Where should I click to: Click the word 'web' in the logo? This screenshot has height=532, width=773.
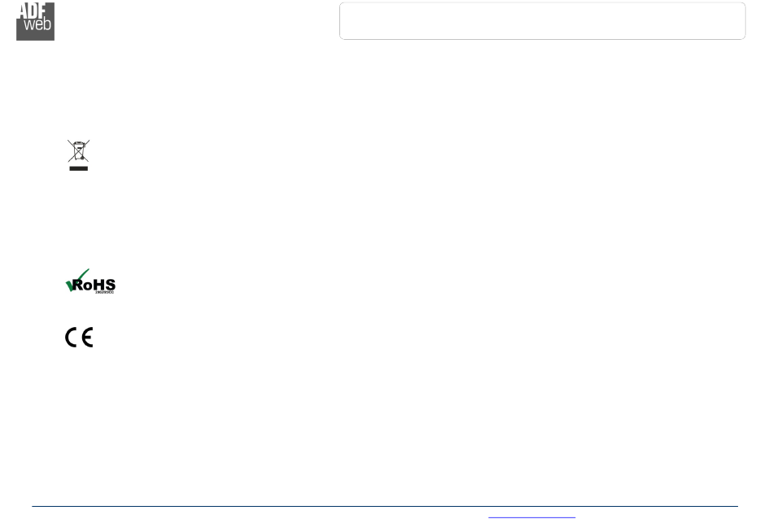(x=37, y=24)
